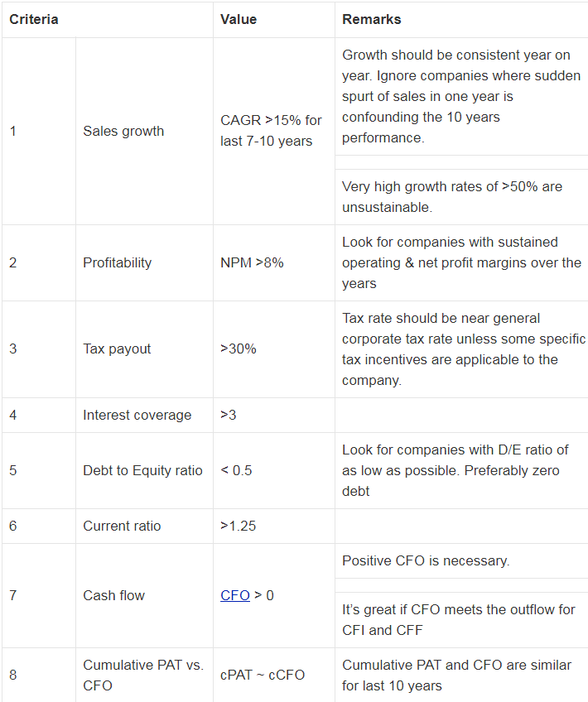Click the NPM >8% value

click(252, 262)
